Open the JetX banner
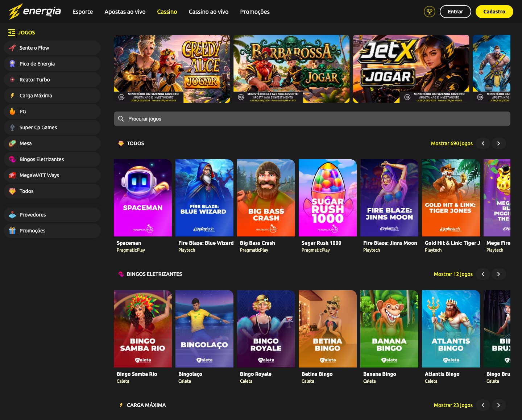Image resolution: width=522 pixels, height=420 pixels. 411,69
